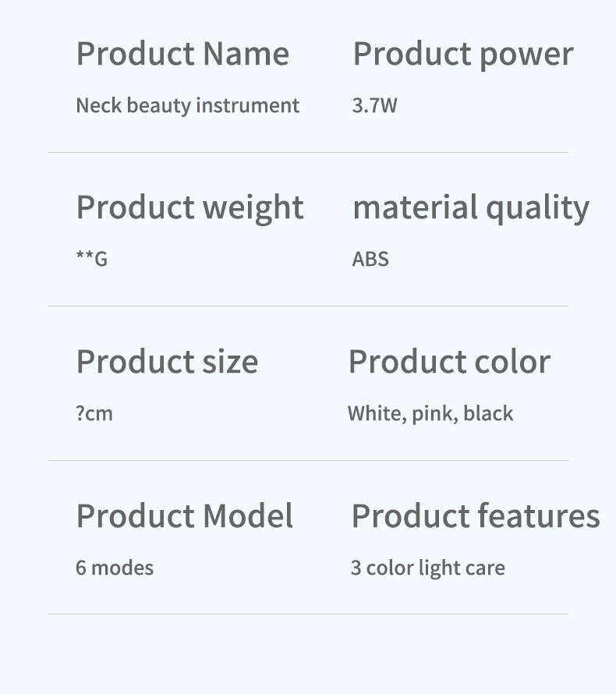Image resolution: width=616 pixels, height=694 pixels.
Task: Select the "3.7W" power value
Action: click(374, 105)
